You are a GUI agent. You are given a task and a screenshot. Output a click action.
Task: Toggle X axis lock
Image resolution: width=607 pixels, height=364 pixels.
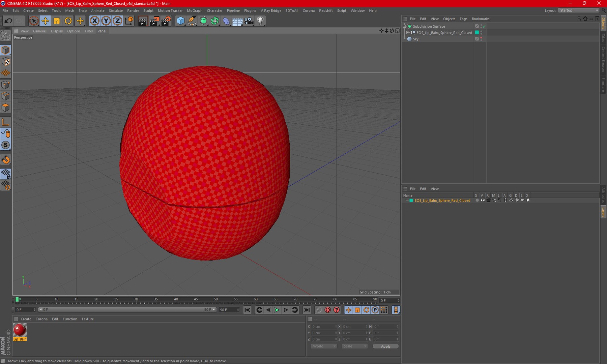tap(95, 21)
